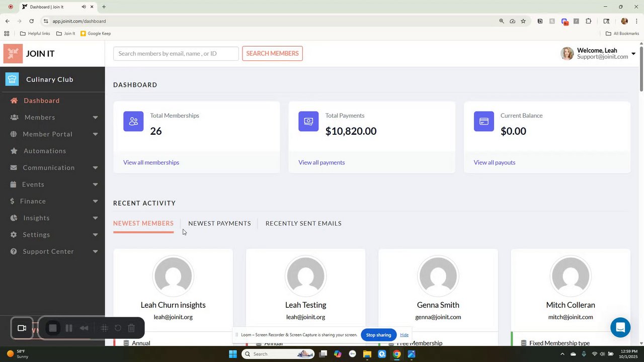Expand the Insights menu arrow
The image size is (644, 362).
coord(95,218)
